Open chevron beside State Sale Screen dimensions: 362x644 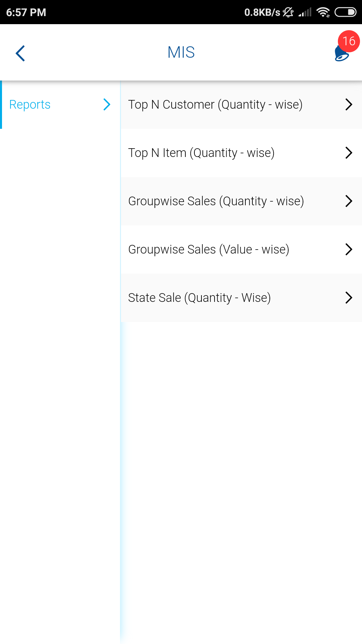click(349, 298)
